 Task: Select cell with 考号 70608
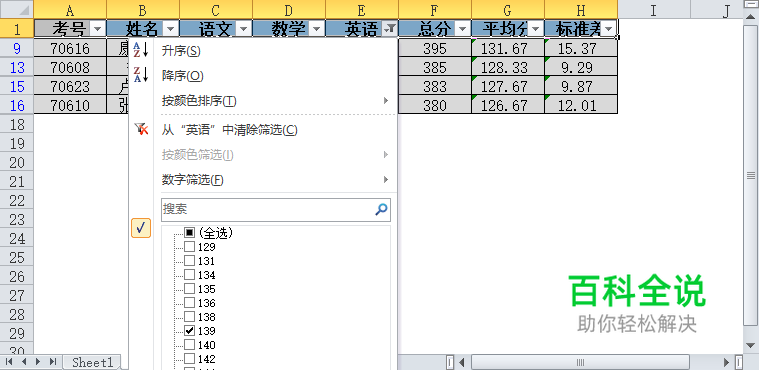[x=70, y=67]
